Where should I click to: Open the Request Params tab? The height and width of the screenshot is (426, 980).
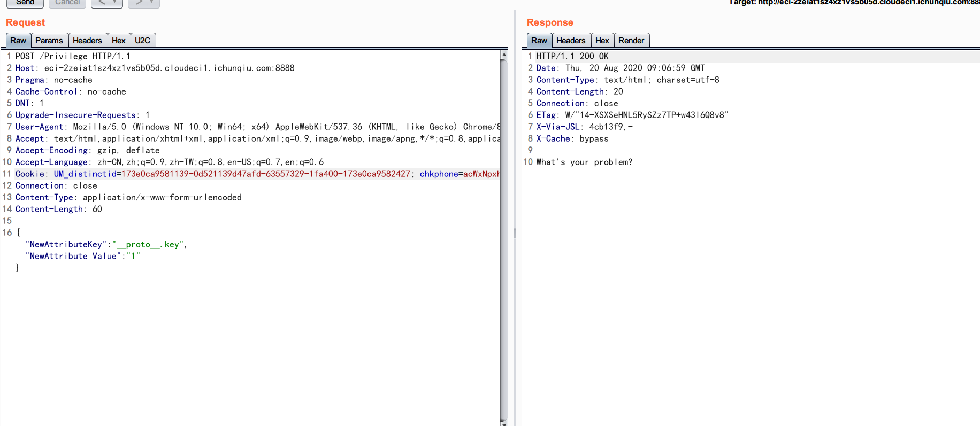[x=49, y=41]
